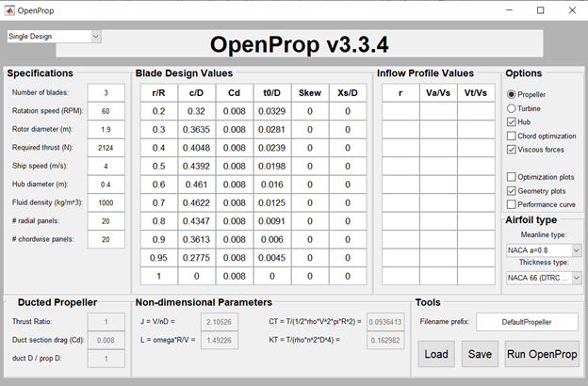Screen dimensions: 588x386
Task: Click the c/D cell 0.4392
Action: click(x=197, y=166)
